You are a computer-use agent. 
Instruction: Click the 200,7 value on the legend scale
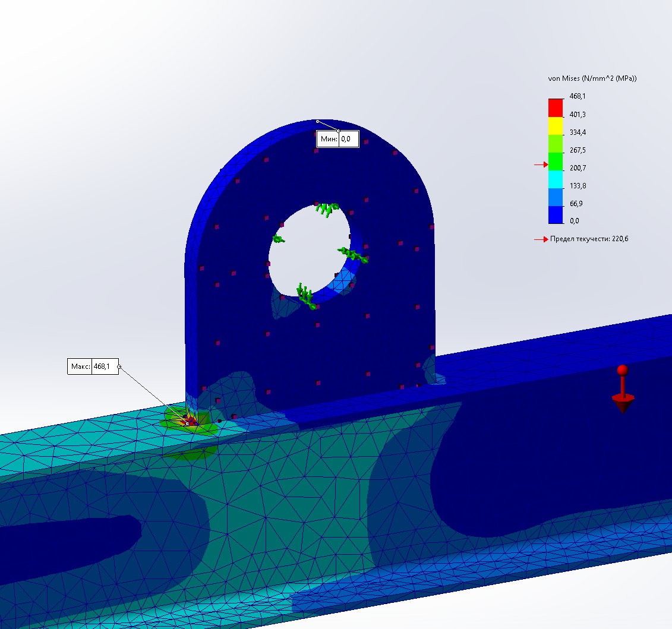(578, 168)
